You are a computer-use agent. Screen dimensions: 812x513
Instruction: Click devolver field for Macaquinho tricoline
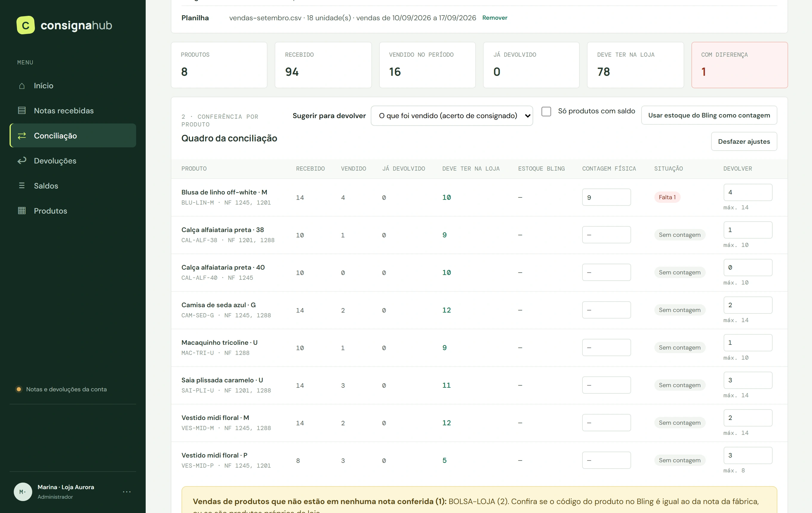pyautogui.click(x=748, y=343)
